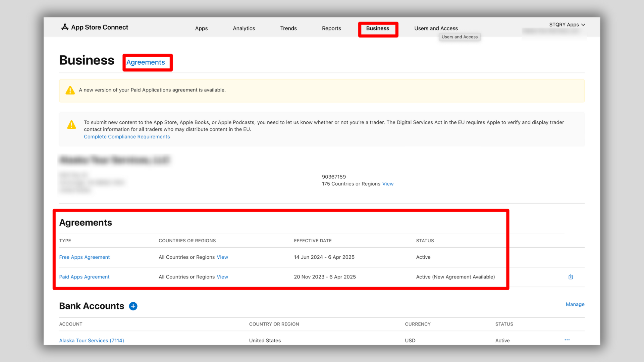Download the Paid Apps Agreement
This screenshot has width=644, height=362.
coord(571,277)
